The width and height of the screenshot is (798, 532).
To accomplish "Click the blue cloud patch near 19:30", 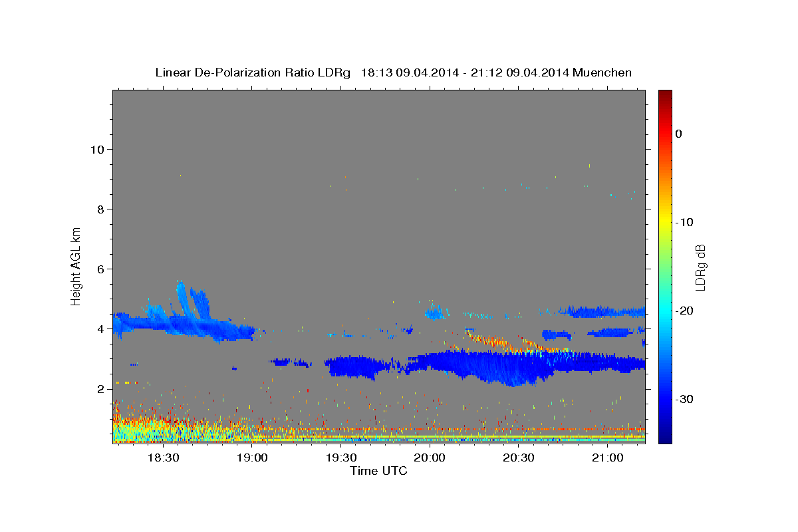I will click(356, 366).
